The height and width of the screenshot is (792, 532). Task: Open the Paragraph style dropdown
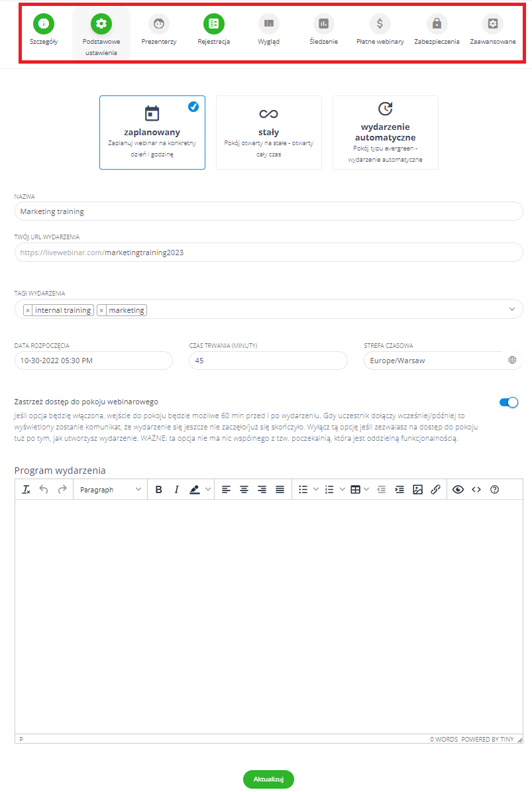110,490
